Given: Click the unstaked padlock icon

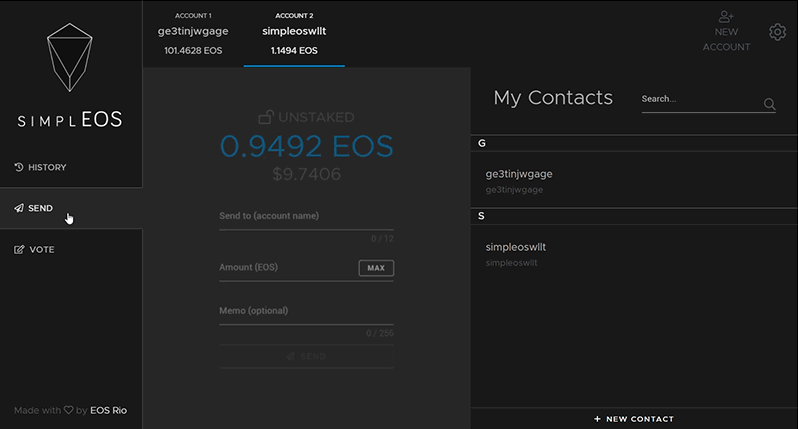Looking at the screenshot, I should click(266, 117).
